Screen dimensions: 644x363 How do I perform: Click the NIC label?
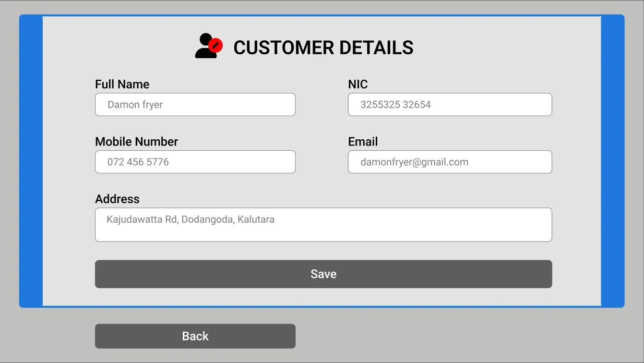coord(358,85)
